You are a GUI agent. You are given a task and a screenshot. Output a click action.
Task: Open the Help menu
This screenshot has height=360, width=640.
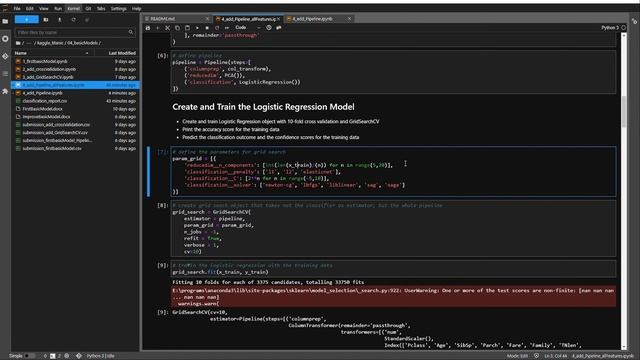[136, 9]
